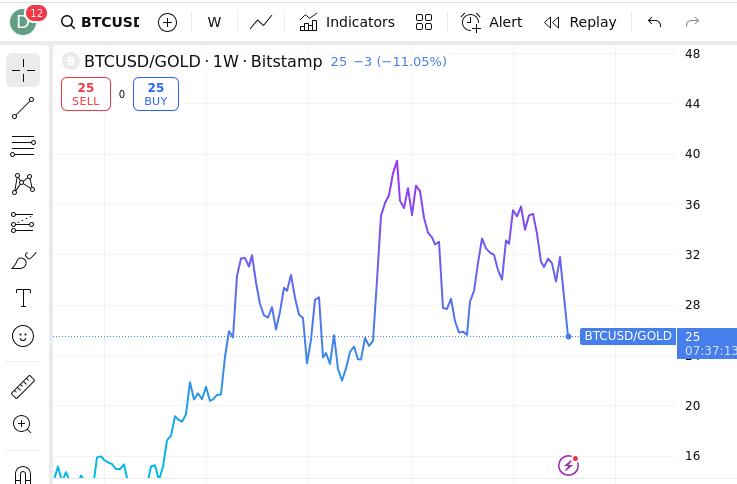Open the indicator templates grid menu
The height and width of the screenshot is (484, 737).
click(x=424, y=22)
